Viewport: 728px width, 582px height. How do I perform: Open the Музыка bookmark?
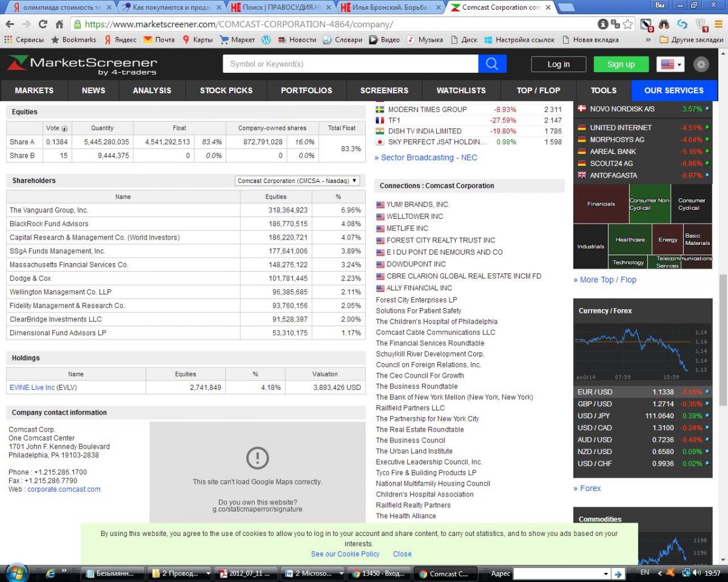point(425,39)
